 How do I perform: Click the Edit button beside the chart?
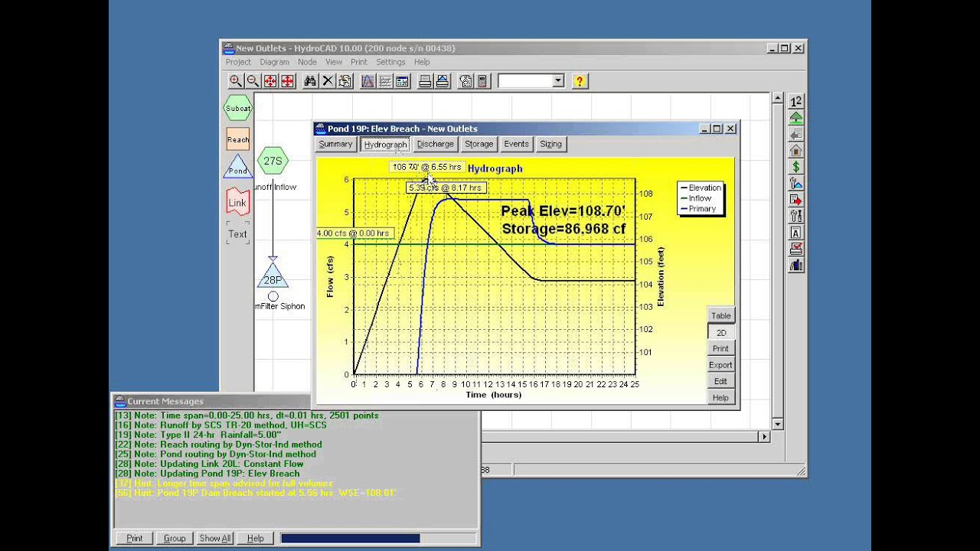pyautogui.click(x=721, y=381)
